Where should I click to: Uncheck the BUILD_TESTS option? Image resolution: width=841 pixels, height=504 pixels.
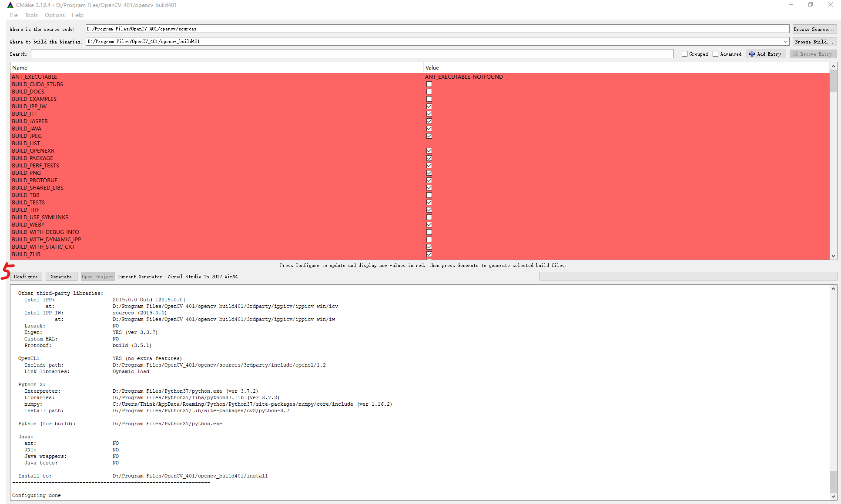click(x=429, y=203)
